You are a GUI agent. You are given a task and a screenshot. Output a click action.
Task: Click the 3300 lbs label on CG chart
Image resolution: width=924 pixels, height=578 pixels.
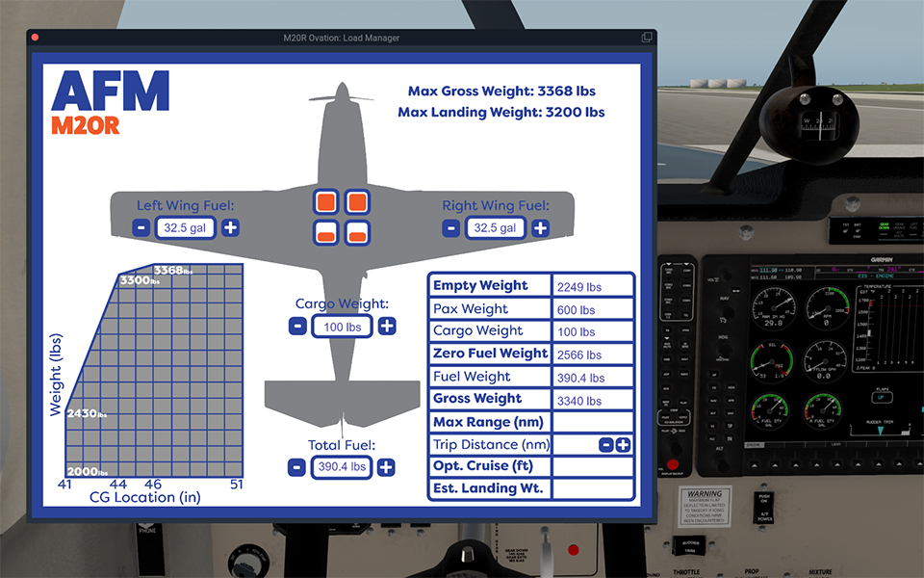[x=140, y=280]
